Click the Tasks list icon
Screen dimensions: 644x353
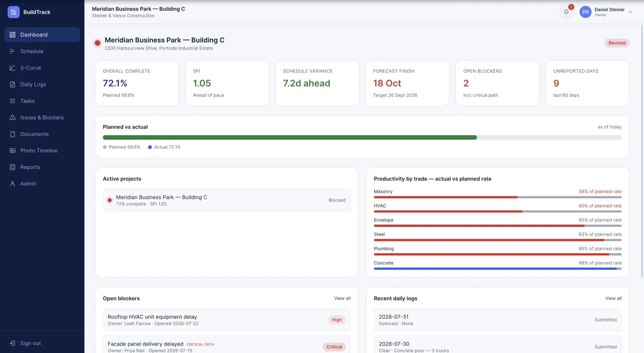click(13, 101)
